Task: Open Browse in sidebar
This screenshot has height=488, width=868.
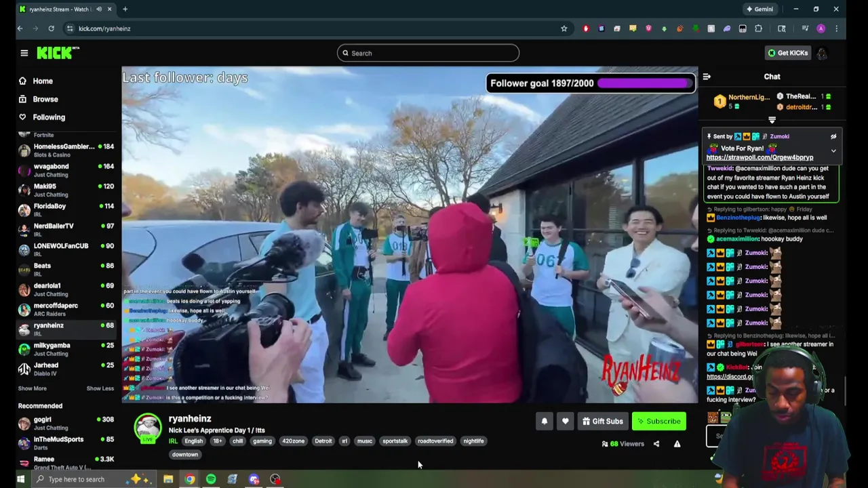Action: coord(45,99)
